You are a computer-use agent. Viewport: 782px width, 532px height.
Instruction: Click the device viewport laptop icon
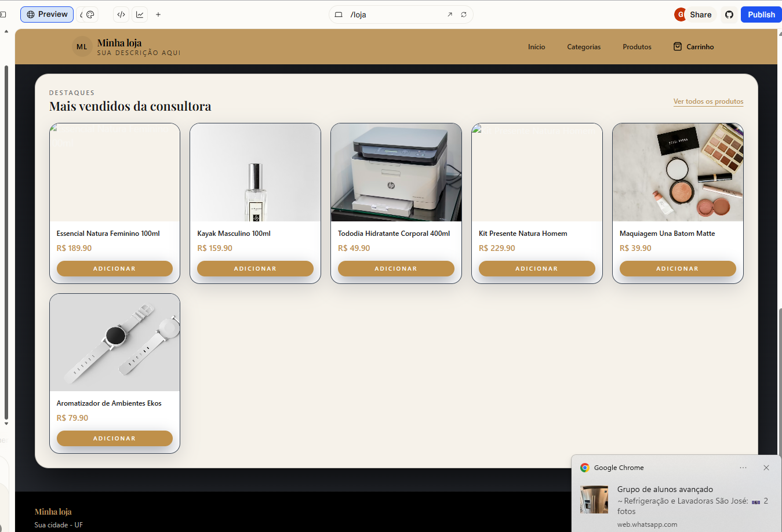tap(339, 14)
